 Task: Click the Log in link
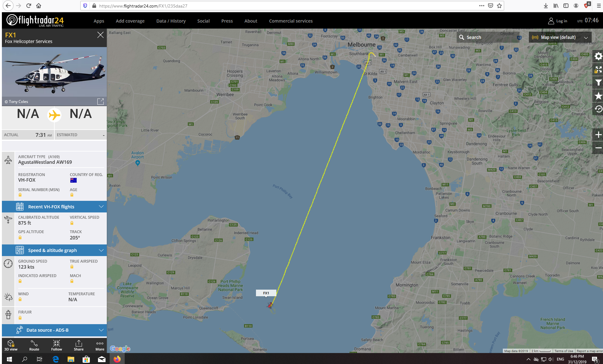coord(558,21)
